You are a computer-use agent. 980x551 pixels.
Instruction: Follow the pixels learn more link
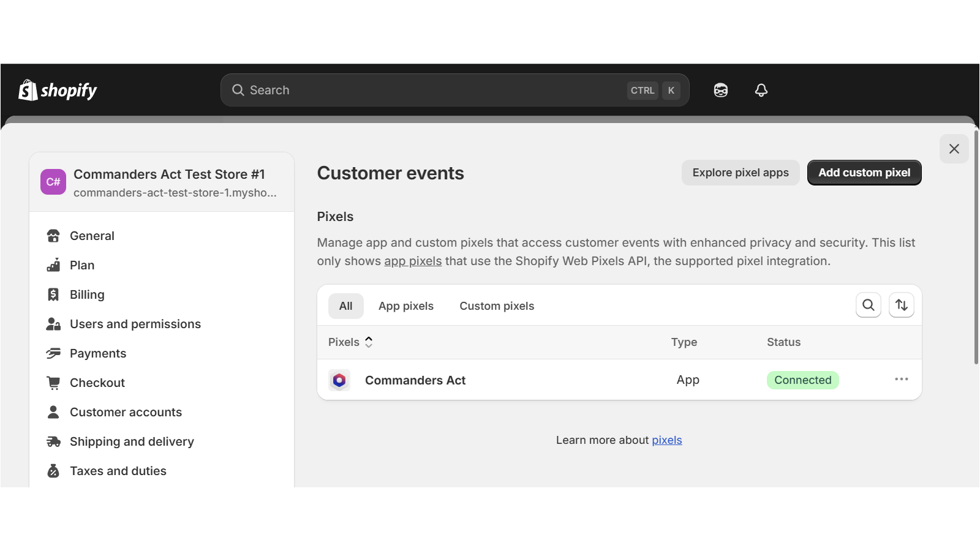667,440
